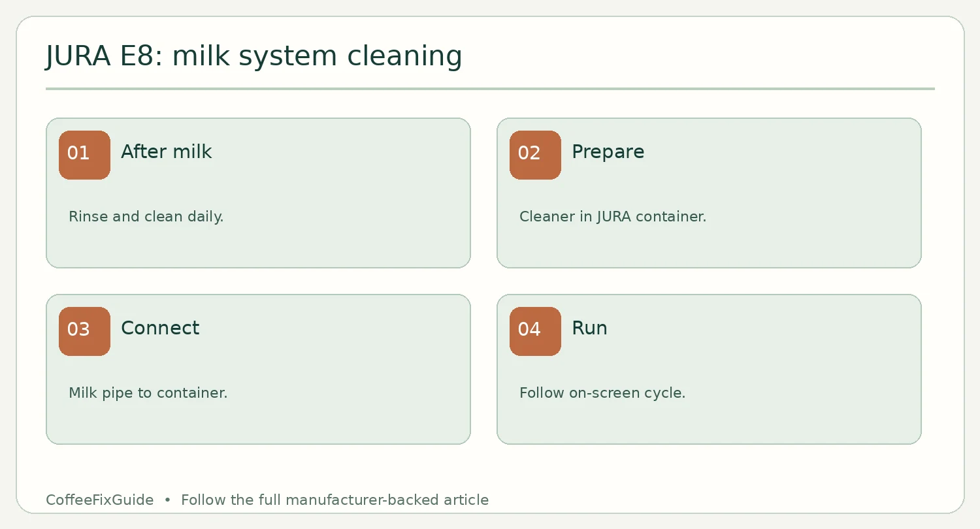The height and width of the screenshot is (529, 980).
Task: Click the orange 03 step badge
Action: click(x=84, y=331)
